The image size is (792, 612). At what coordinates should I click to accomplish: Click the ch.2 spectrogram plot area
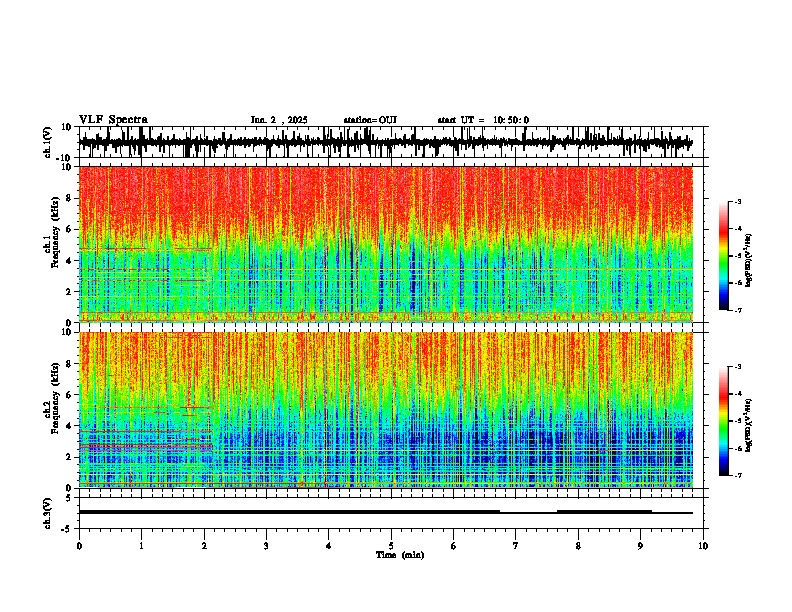pos(385,410)
